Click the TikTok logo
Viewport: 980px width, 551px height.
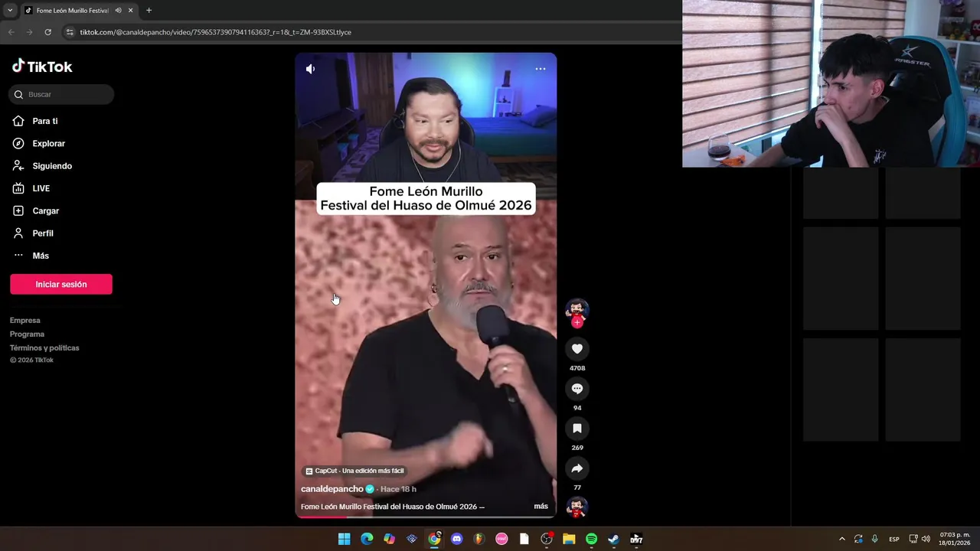(x=42, y=67)
